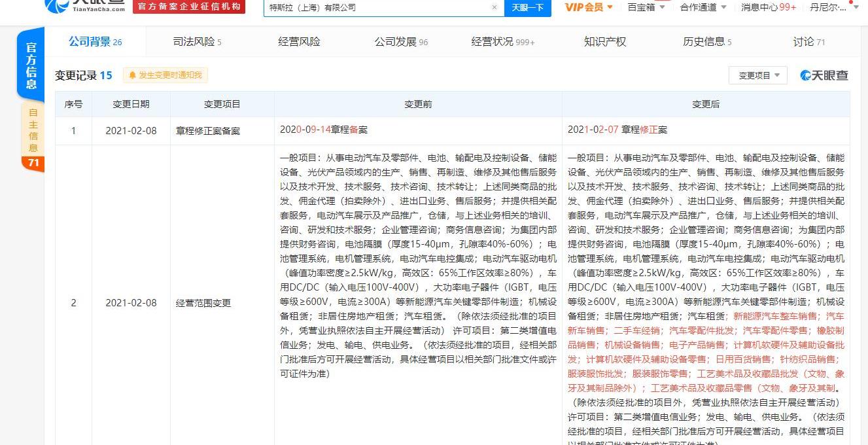Click 2021-02-07 章程修正案 text
The image size is (868, 445).
(x=617, y=130)
